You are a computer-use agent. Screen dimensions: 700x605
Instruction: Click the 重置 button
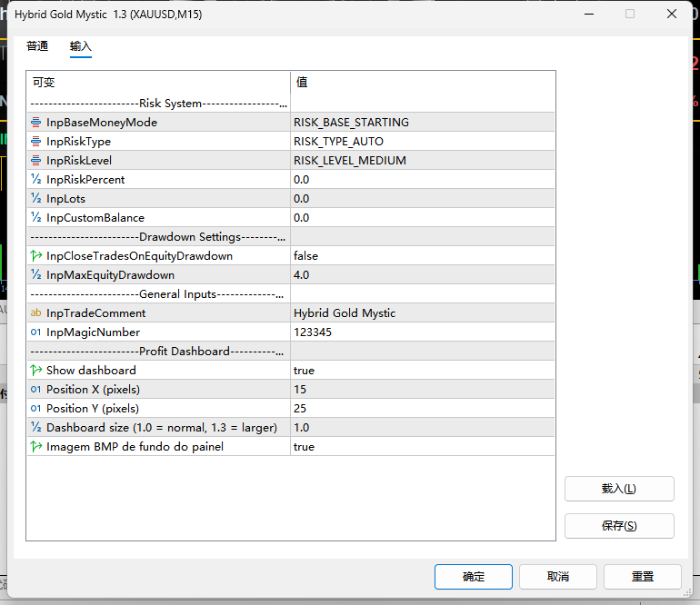click(x=643, y=577)
